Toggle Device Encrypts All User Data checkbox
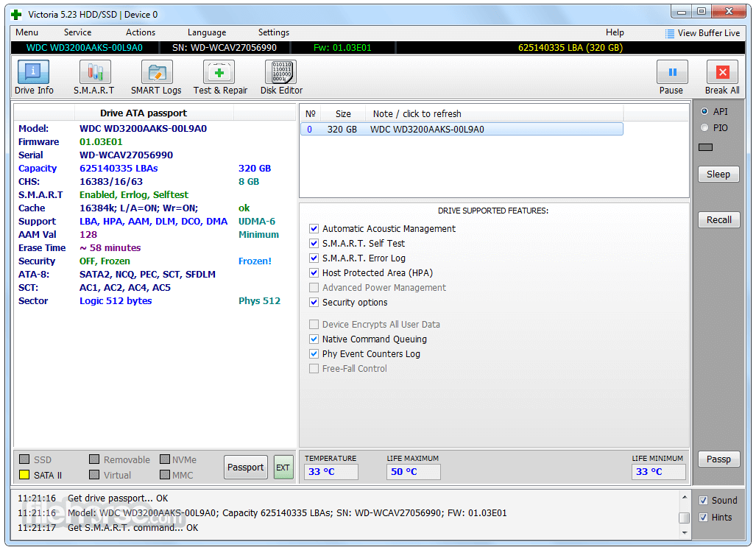The image size is (756, 550). (x=314, y=325)
